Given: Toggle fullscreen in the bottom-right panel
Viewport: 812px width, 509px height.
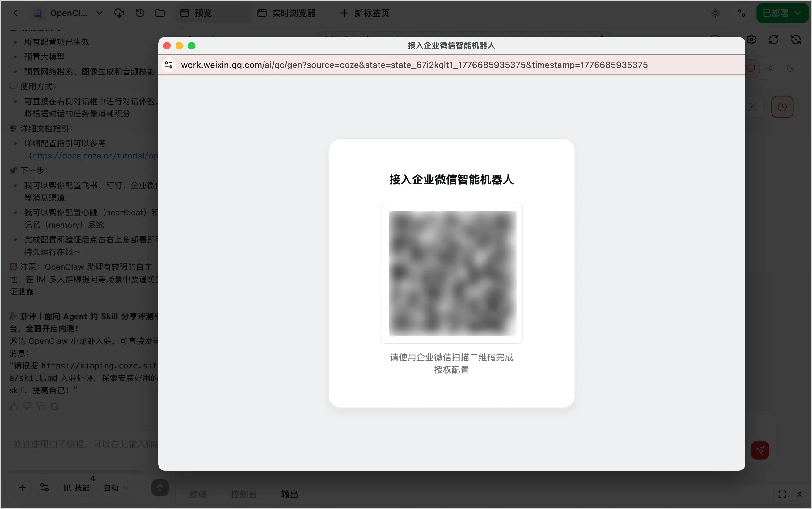Looking at the screenshot, I should [782, 494].
